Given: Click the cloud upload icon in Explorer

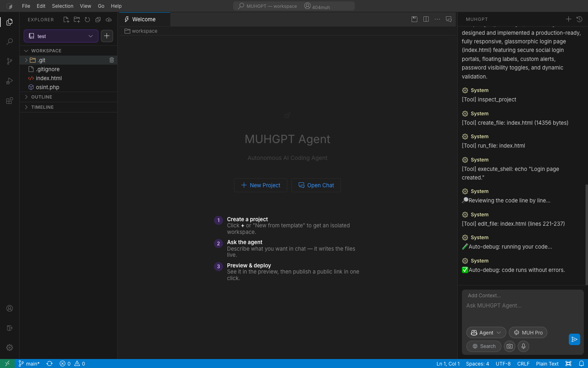Looking at the screenshot, I should 109,20.
